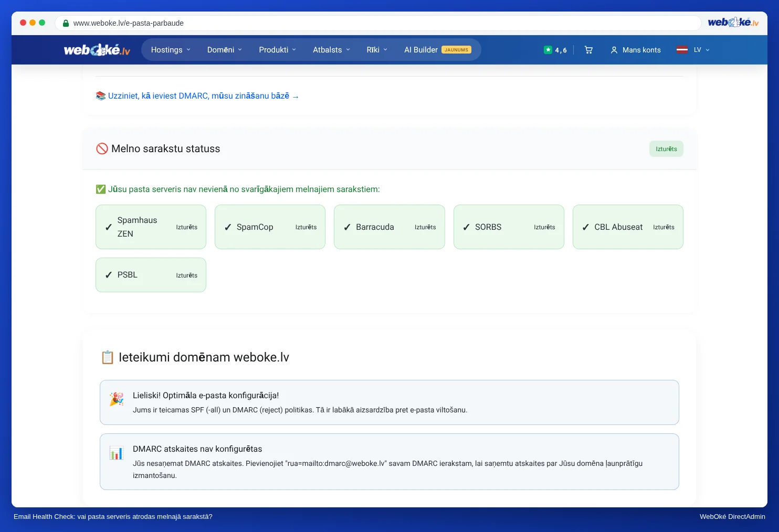
Task: Click the Ieteikumi domēnam weboke.lv heading
Action: (204, 357)
